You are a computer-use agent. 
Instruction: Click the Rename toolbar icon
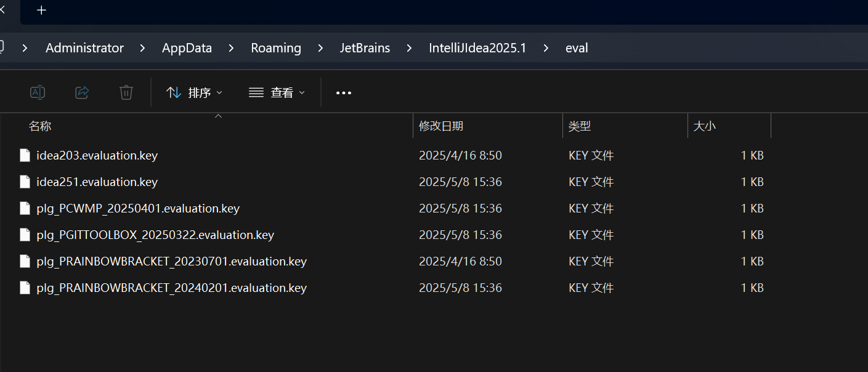[38, 92]
